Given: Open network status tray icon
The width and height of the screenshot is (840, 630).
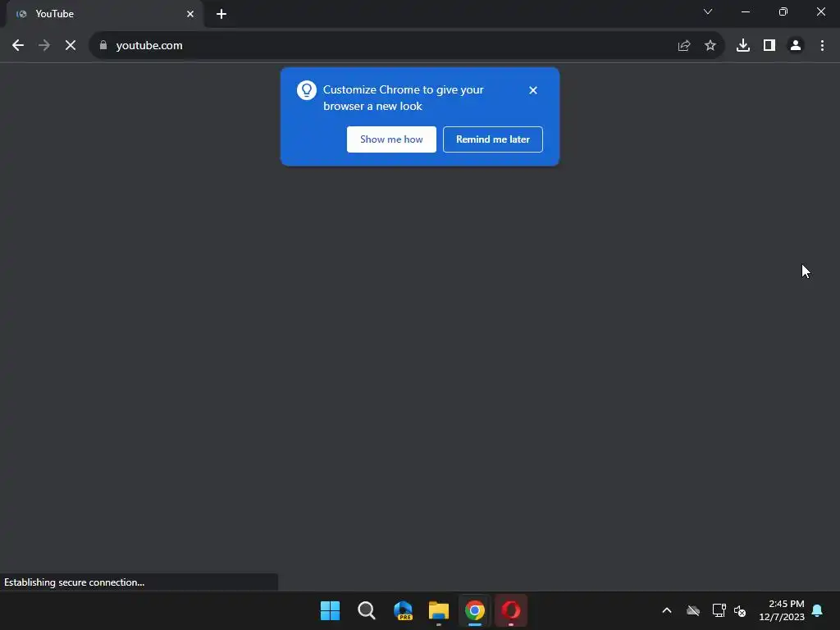Looking at the screenshot, I should click(x=719, y=610).
